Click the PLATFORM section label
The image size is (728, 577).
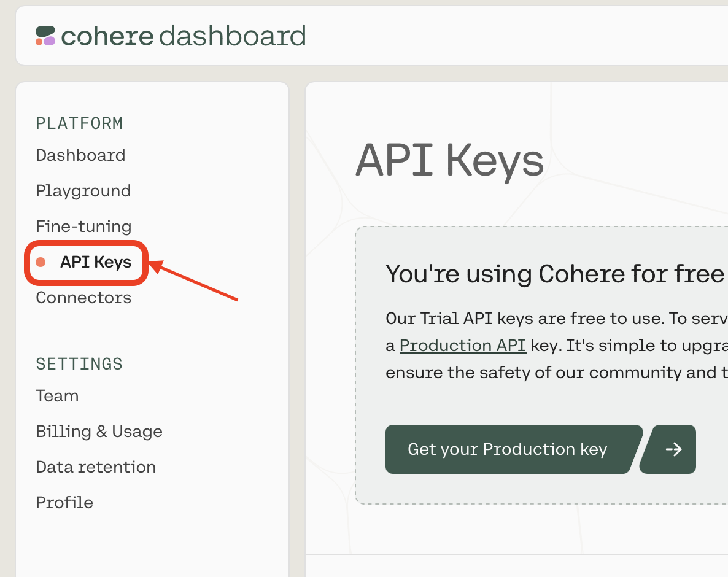tap(79, 123)
